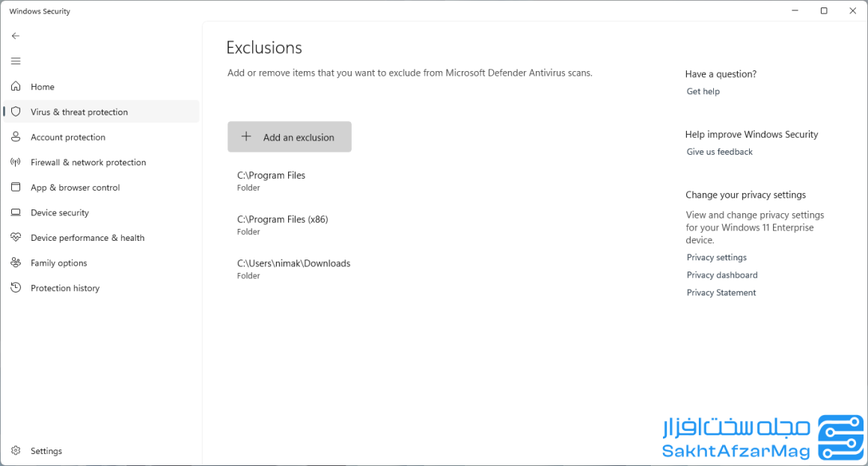Click the Account protection person icon
The width and height of the screenshot is (868, 466).
click(16, 137)
